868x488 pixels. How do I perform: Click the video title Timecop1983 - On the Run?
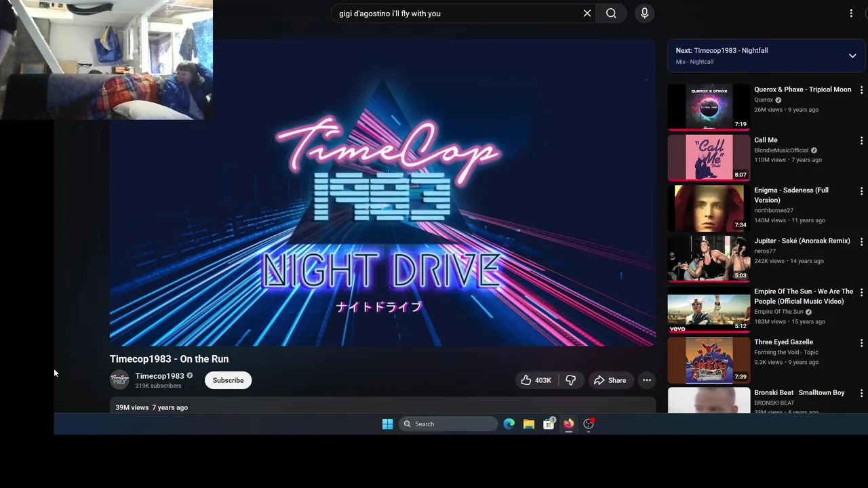tap(169, 359)
